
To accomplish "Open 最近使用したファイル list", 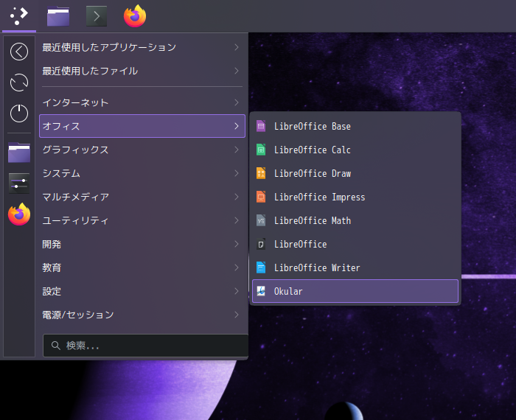I will [142, 71].
